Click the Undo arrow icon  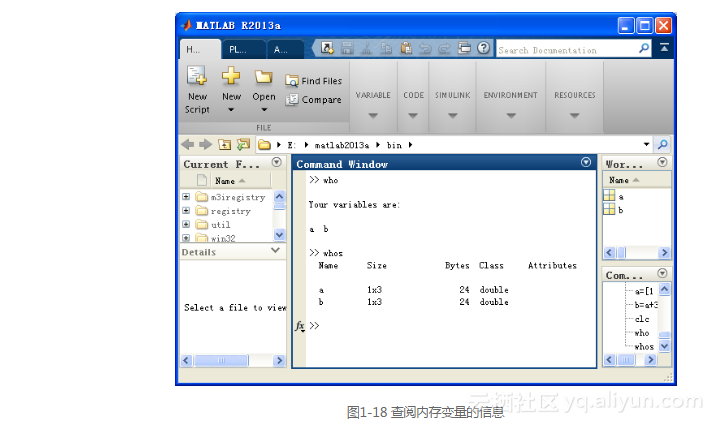pyautogui.click(x=425, y=48)
